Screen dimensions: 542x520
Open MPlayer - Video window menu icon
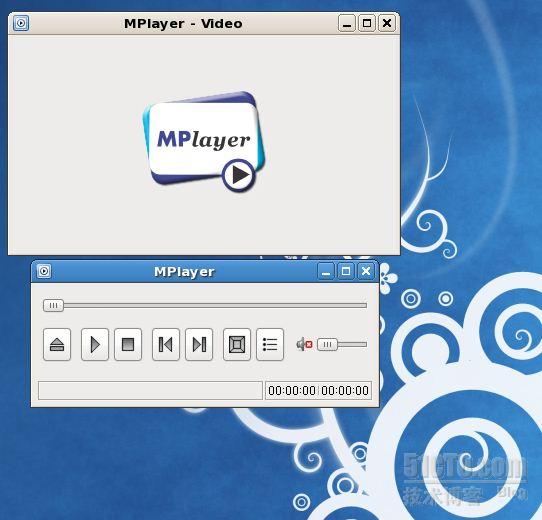21,23
